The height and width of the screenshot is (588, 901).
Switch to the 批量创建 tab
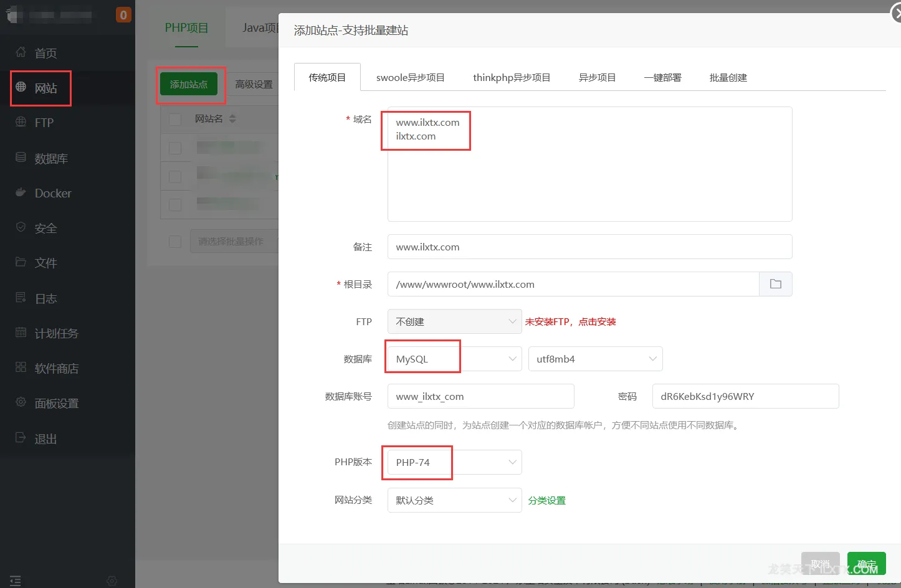tap(728, 77)
